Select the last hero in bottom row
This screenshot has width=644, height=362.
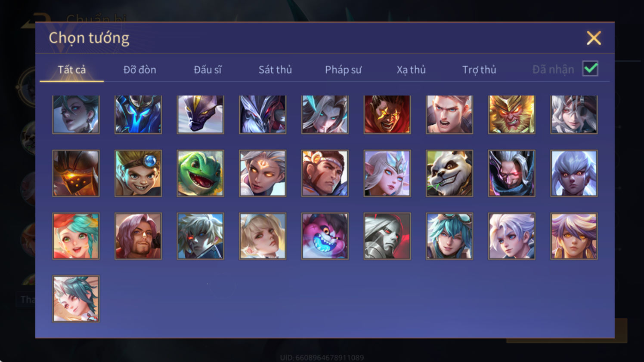coord(76,299)
